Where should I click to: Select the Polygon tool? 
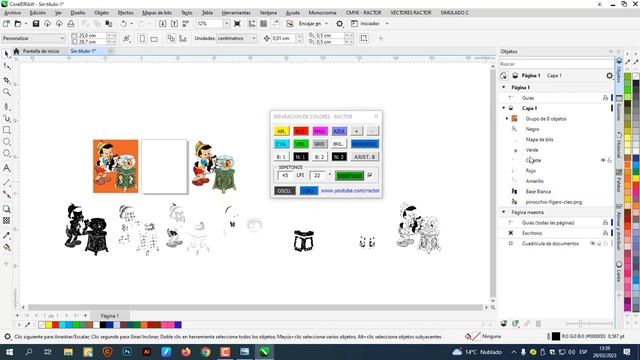click(7, 153)
